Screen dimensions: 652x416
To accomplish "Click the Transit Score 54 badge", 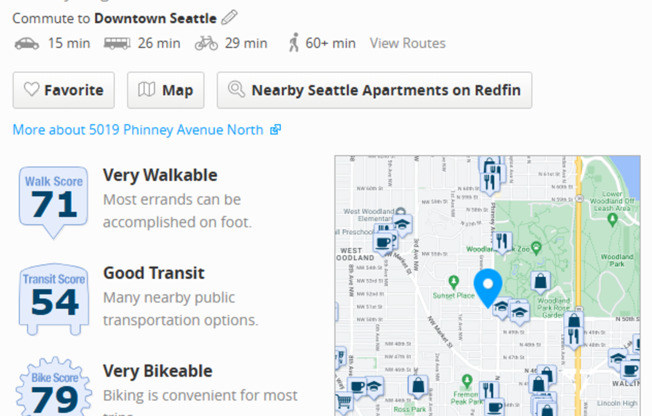I will [x=54, y=299].
